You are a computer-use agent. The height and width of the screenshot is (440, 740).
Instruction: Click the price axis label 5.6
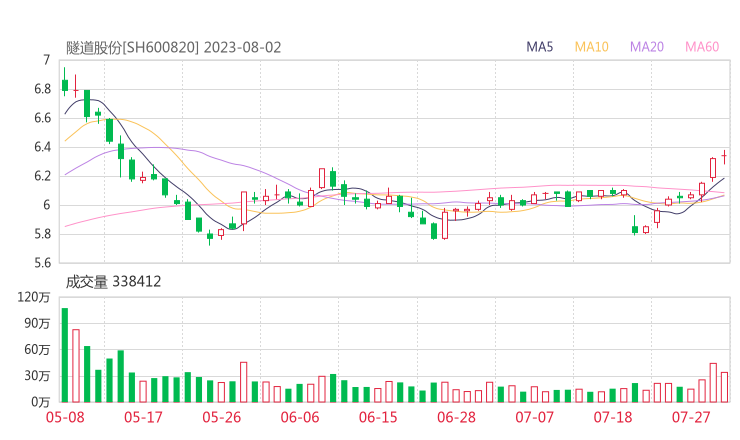click(42, 263)
